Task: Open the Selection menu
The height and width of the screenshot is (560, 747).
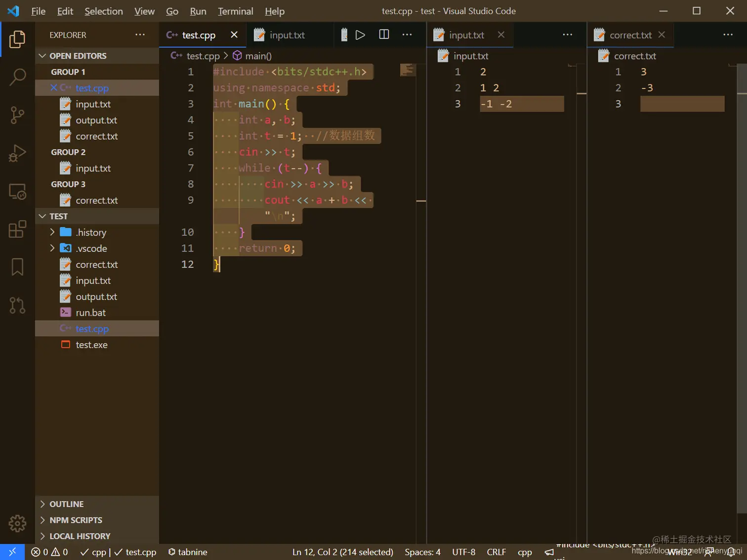Action: click(103, 11)
